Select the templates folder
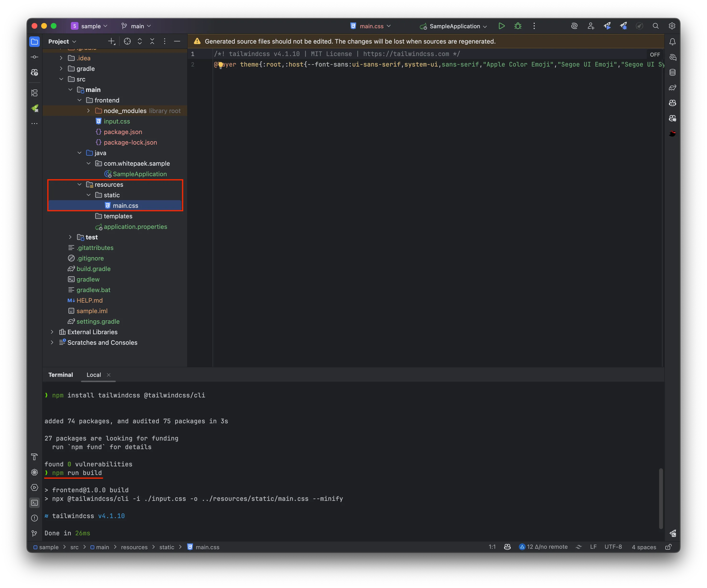This screenshot has width=707, height=588. tap(118, 216)
